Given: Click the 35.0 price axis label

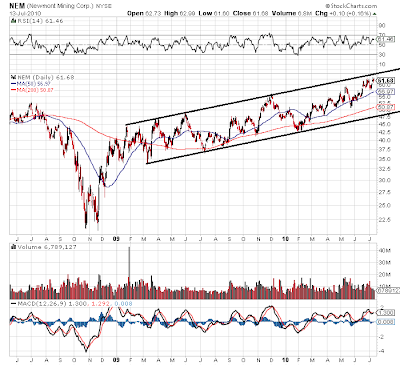Looking at the screenshot, I should click(384, 159).
